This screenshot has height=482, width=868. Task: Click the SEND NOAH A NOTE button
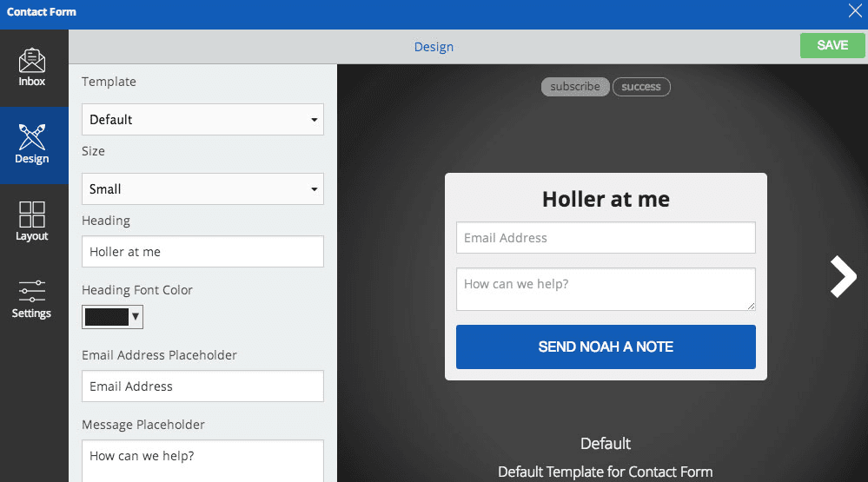[x=606, y=347]
